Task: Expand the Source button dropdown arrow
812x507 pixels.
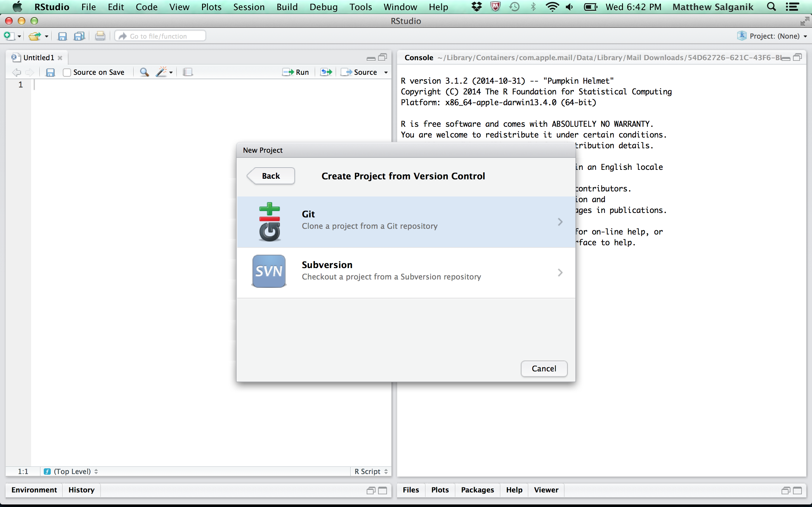Action: (386, 73)
